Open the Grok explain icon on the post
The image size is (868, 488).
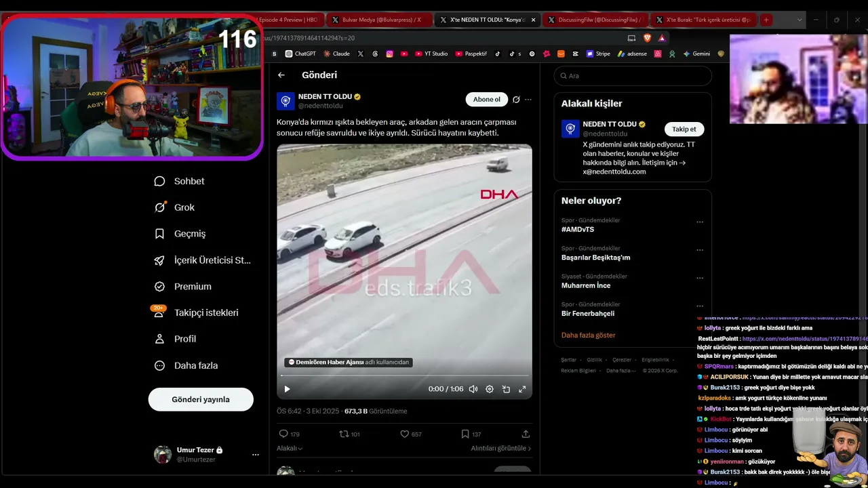pyautogui.click(x=516, y=100)
